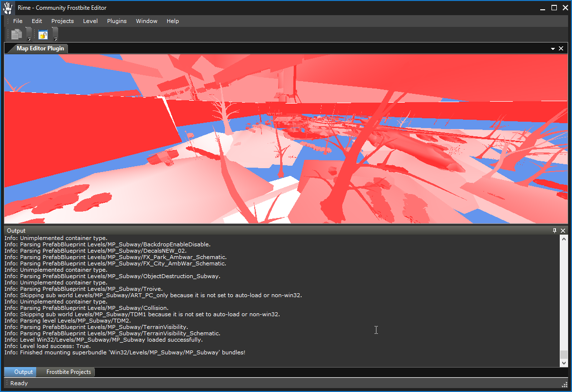Open the Projects menu

pos(63,21)
